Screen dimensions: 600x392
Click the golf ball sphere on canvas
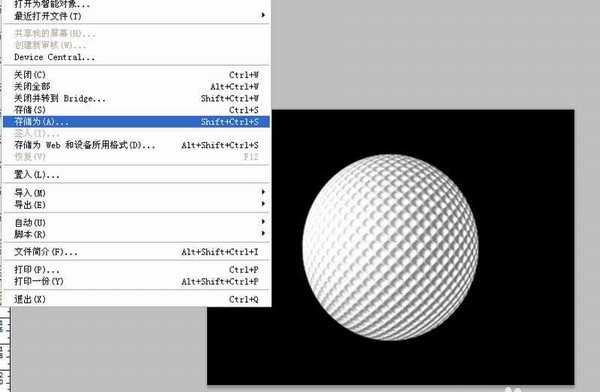(390, 247)
